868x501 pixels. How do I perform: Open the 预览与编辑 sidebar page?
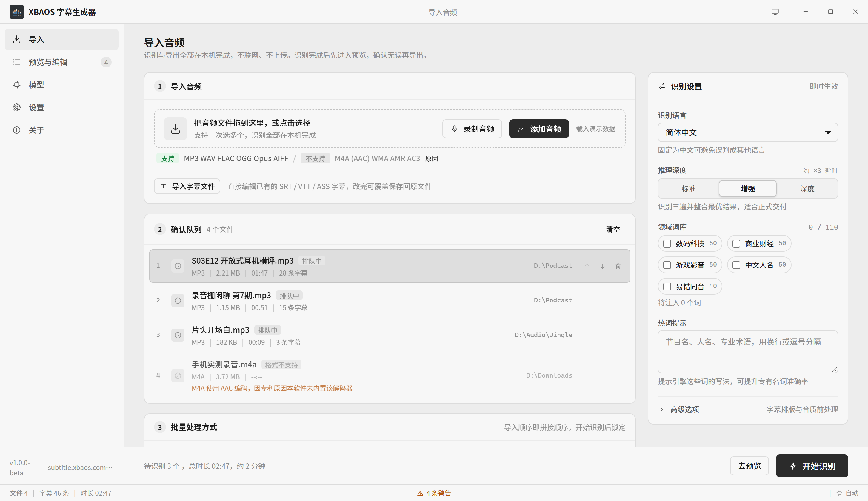coord(61,62)
